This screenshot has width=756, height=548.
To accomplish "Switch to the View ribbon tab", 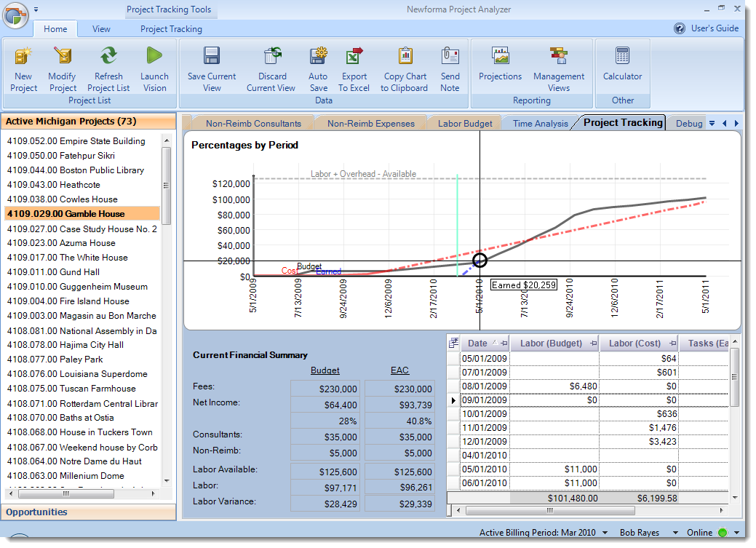I will click(x=101, y=29).
